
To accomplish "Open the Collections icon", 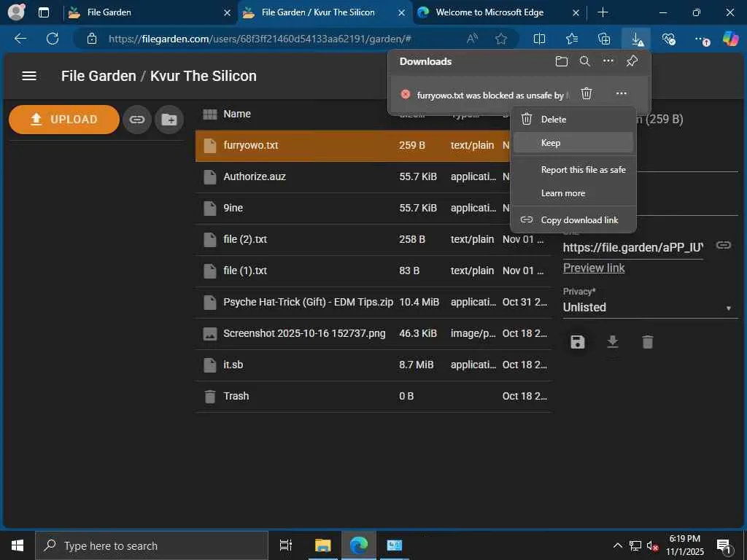I will coord(603,39).
